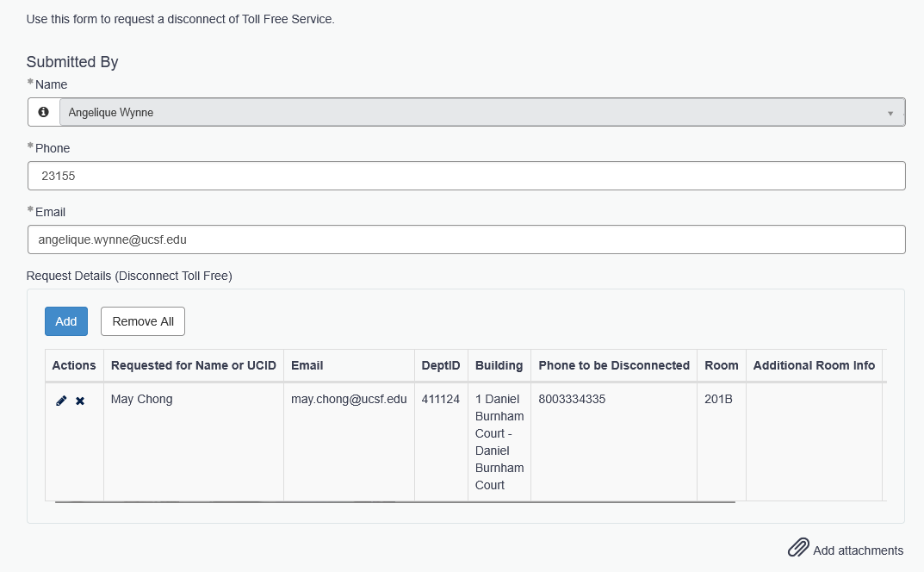
Task: Click the Additional Room Info column header
Action: 814,365
